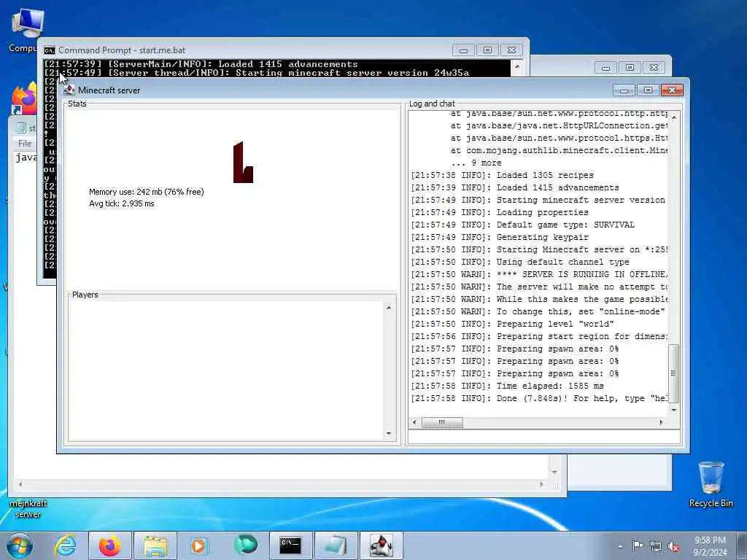Click Minecraft server window title icon
The height and width of the screenshot is (560, 747).
tap(69, 90)
